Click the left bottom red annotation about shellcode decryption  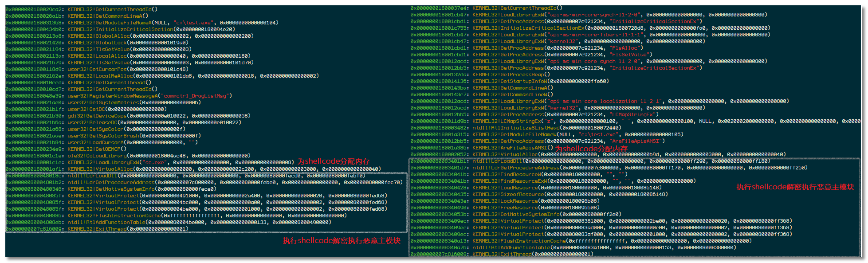click(x=342, y=241)
